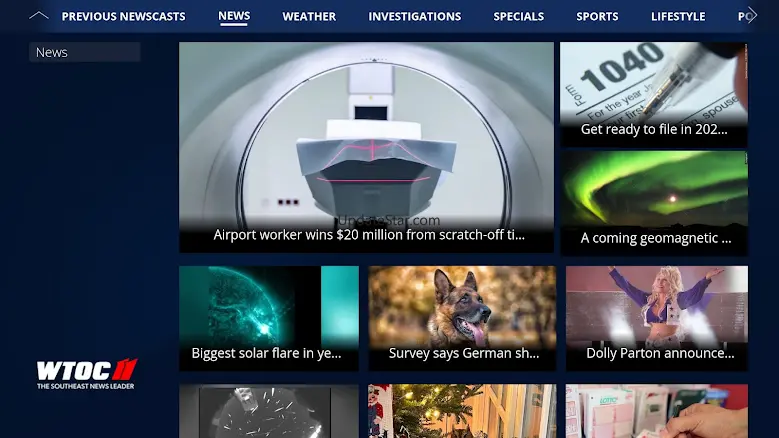Open the Christmas tree story thumbnail

point(462,411)
